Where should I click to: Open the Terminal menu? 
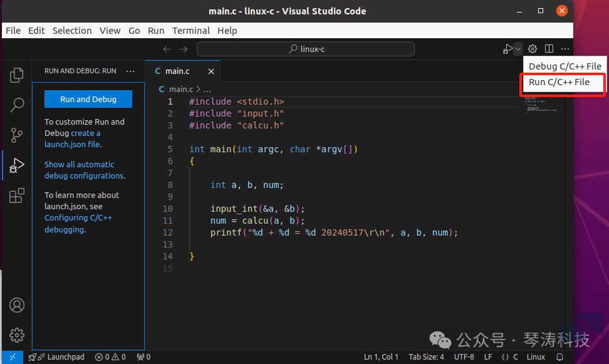[190, 31]
